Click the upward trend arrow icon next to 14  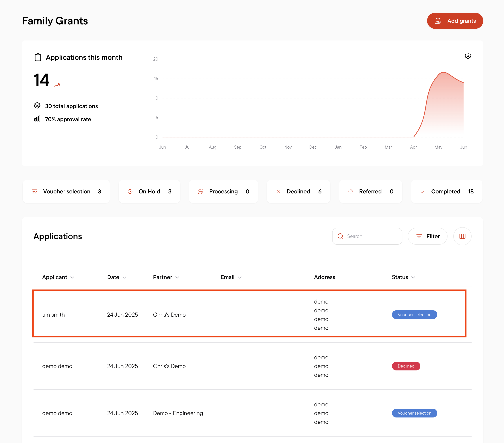click(x=57, y=85)
